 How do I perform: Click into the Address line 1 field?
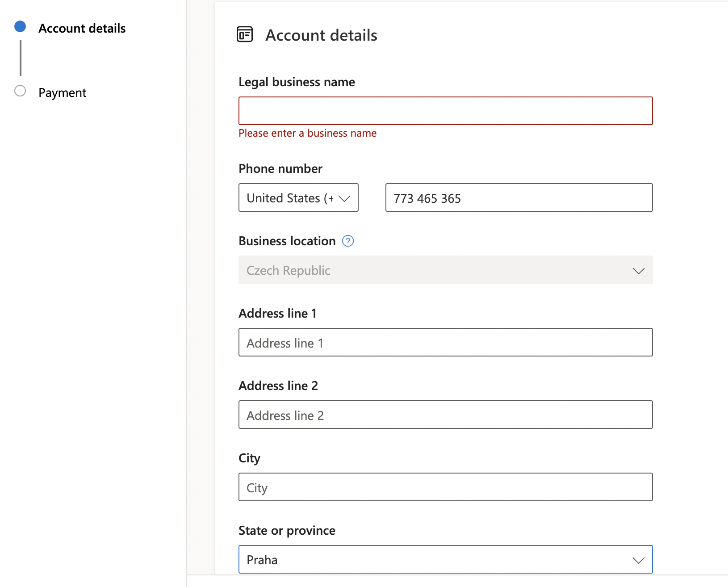445,342
